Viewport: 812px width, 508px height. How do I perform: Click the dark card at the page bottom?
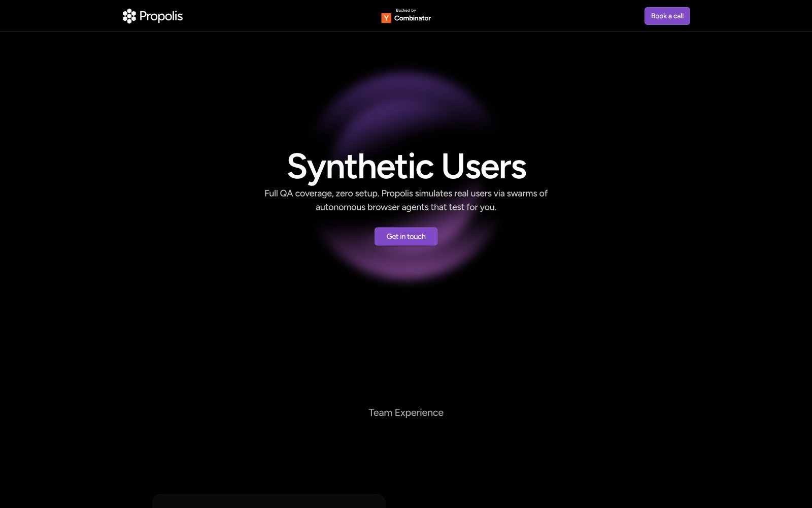(x=269, y=501)
